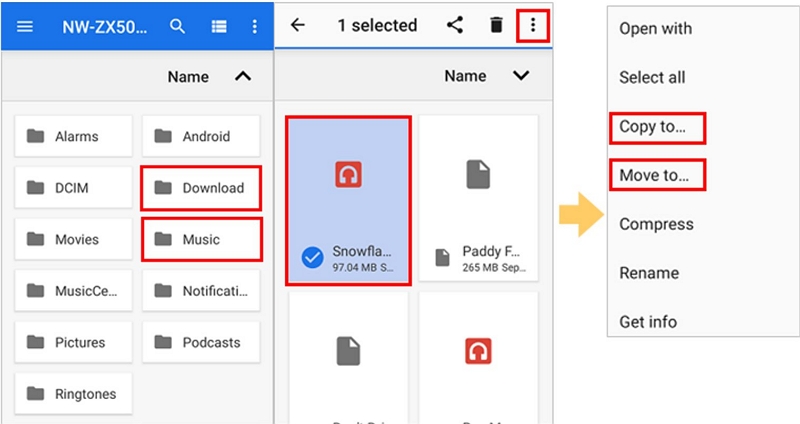Click Rename in the context menu

click(x=649, y=273)
